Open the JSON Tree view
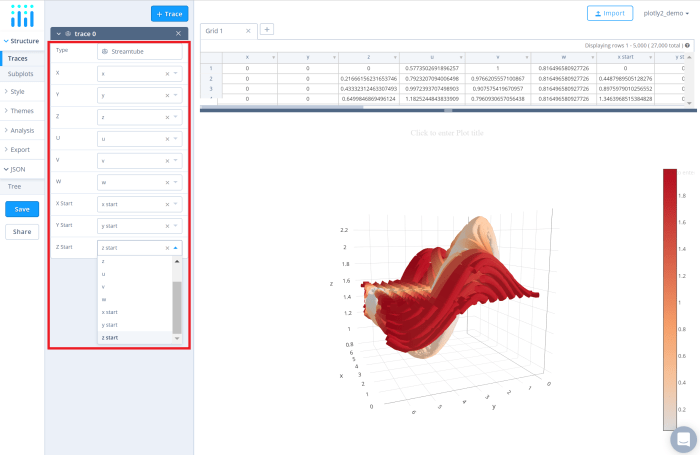The width and height of the screenshot is (700, 455). pos(22,187)
